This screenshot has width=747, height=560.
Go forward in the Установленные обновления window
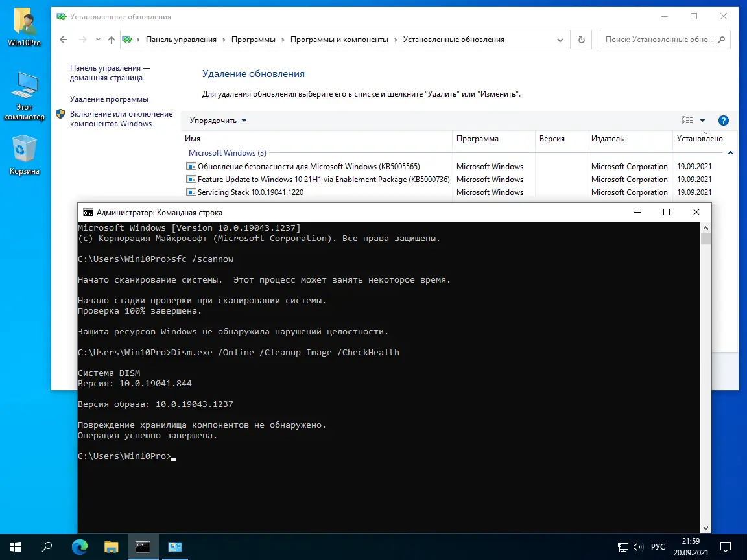click(x=83, y=40)
